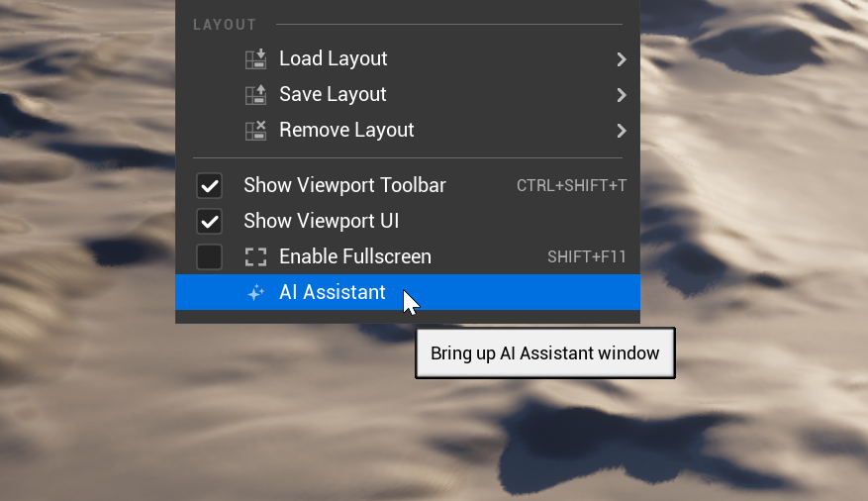Click the Show Viewport UI label
Image resolution: width=868 pixels, height=501 pixels.
click(x=321, y=222)
